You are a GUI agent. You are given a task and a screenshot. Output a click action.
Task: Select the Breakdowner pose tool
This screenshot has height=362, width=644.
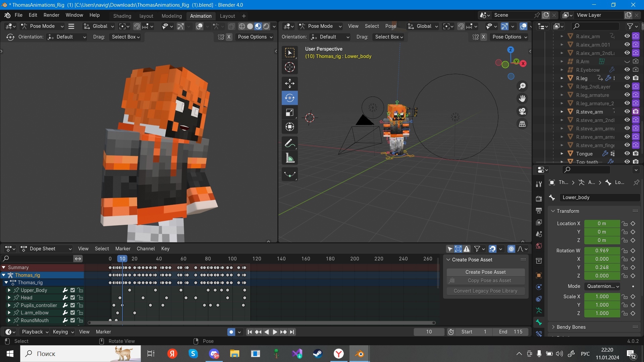290,174
